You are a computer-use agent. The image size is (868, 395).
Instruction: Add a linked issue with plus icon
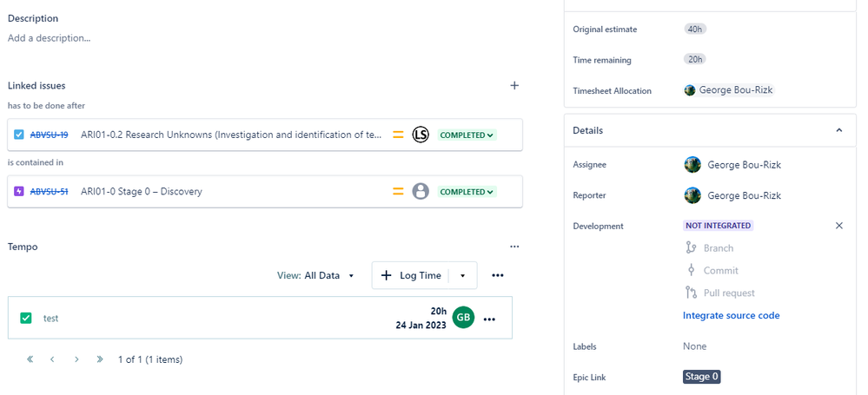point(514,85)
